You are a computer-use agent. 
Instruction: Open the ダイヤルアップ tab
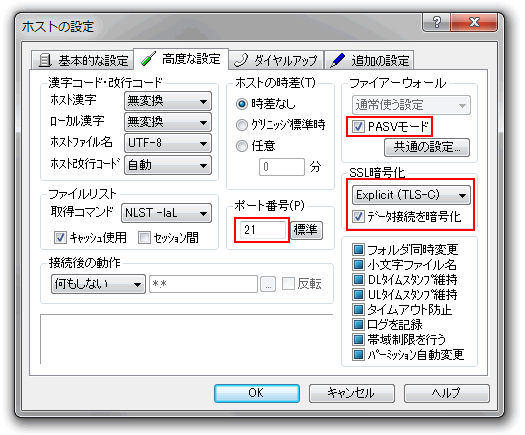click(276, 60)
